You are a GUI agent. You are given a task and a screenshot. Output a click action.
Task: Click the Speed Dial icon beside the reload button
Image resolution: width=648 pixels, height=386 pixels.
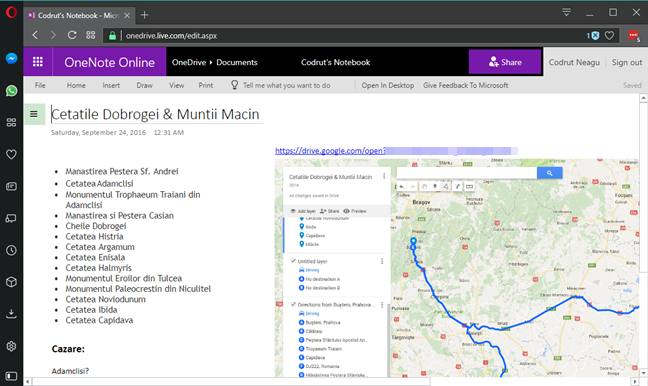tap(91, 35)
